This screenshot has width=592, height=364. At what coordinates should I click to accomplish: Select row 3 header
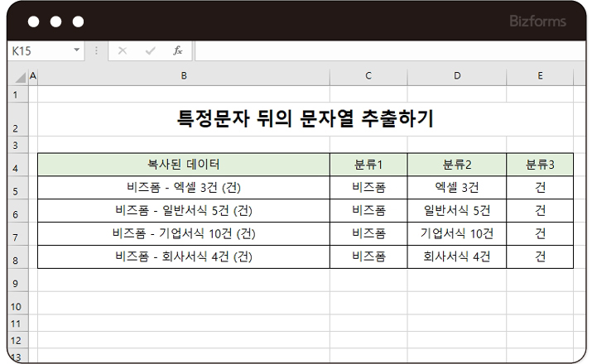17,145
